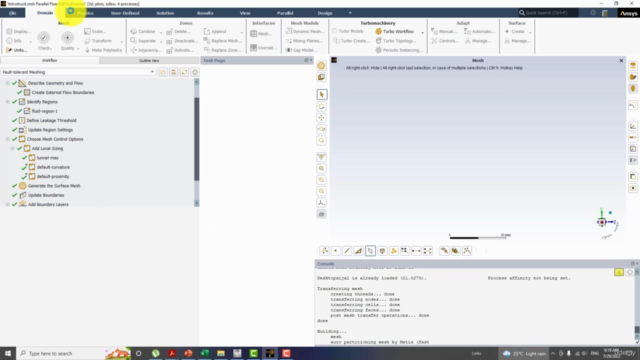Click the Quick Search input field
The height and width of the screenshot is (360, 640).
click(x=548, y=13)
